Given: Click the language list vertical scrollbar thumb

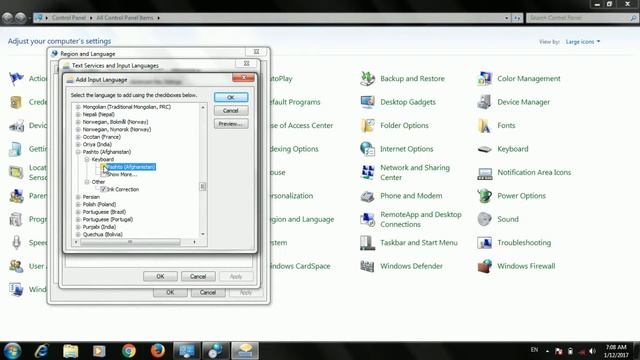Looking at the screenshot, I should point(203,187).
